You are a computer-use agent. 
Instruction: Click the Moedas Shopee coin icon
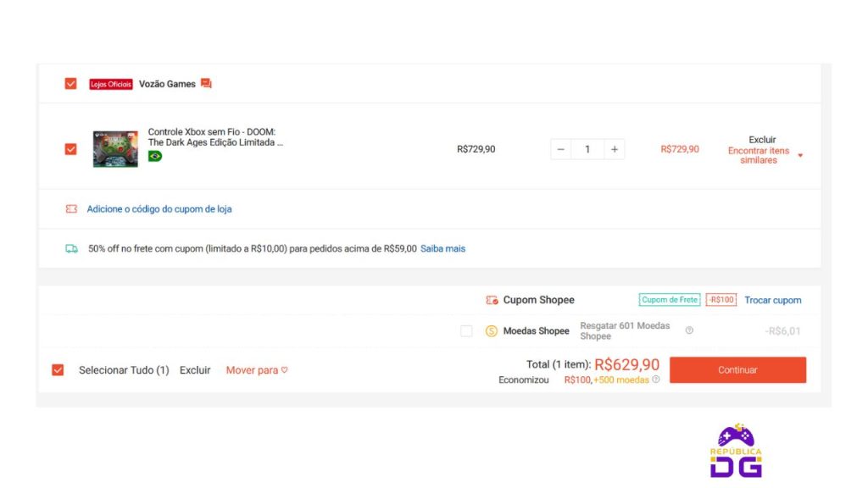[x=491, y=331]
